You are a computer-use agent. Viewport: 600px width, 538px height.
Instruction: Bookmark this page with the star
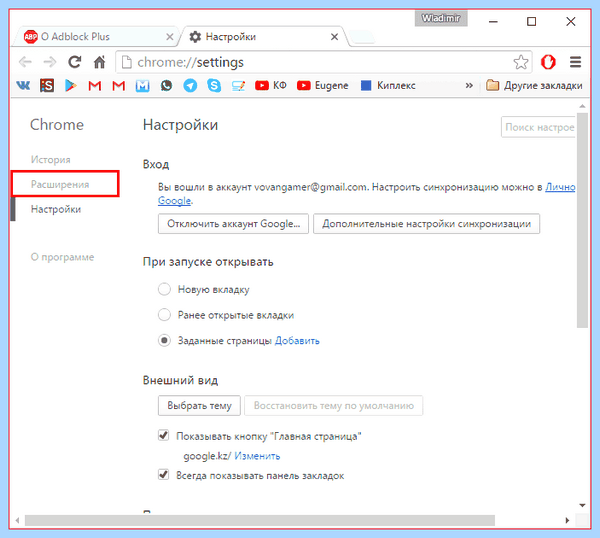(x=521, y=62)
